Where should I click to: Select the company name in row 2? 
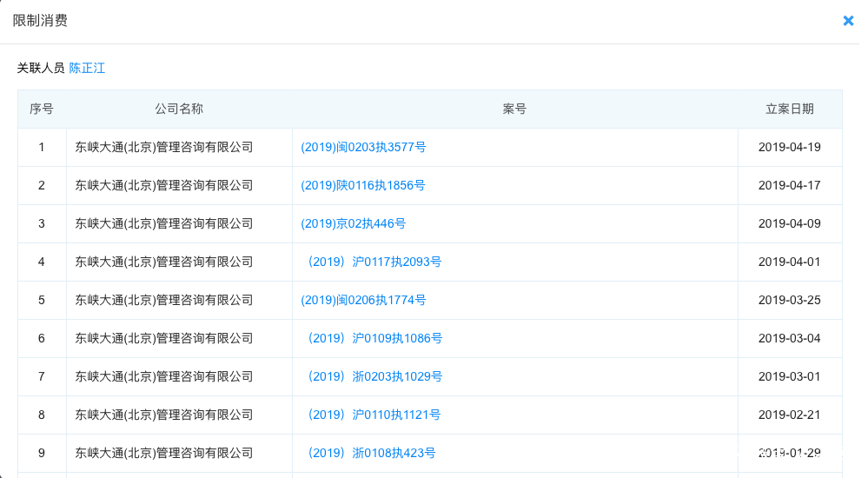click(x=164, y=185)
